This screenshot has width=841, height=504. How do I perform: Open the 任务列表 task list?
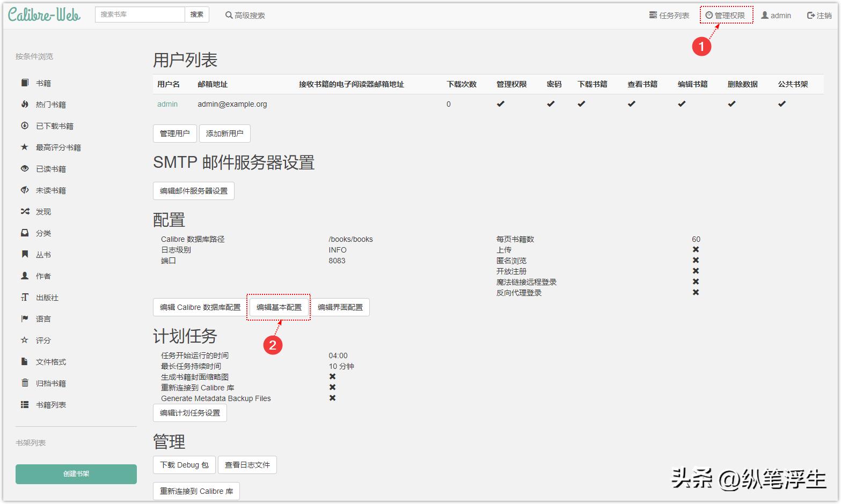[669, 14]
